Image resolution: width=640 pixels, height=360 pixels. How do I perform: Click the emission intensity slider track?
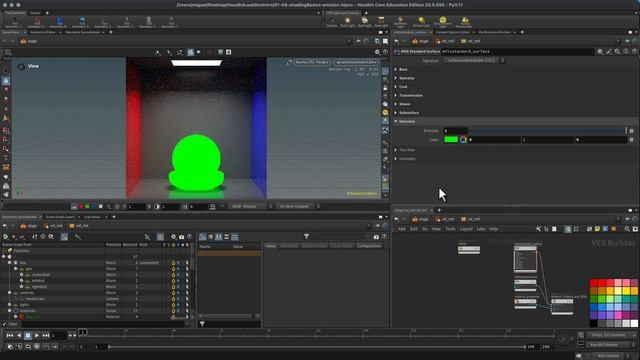pos(547,131)
